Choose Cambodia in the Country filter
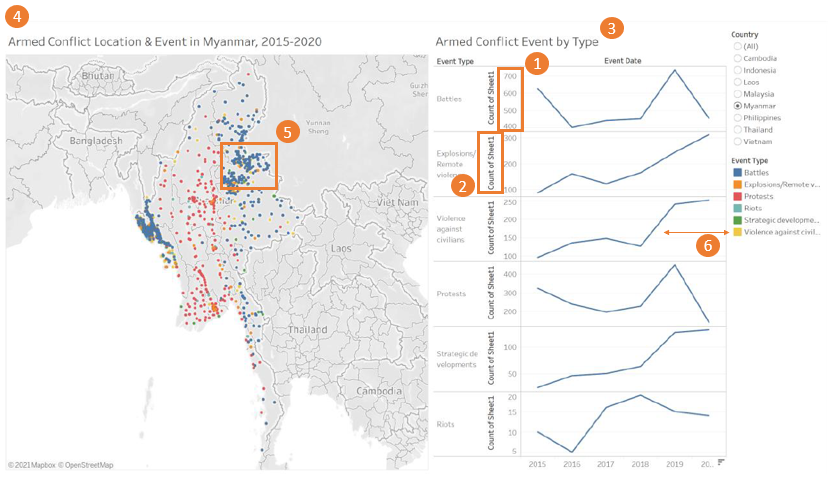This screenshot has width=834, height=479. tap(738, 58)
